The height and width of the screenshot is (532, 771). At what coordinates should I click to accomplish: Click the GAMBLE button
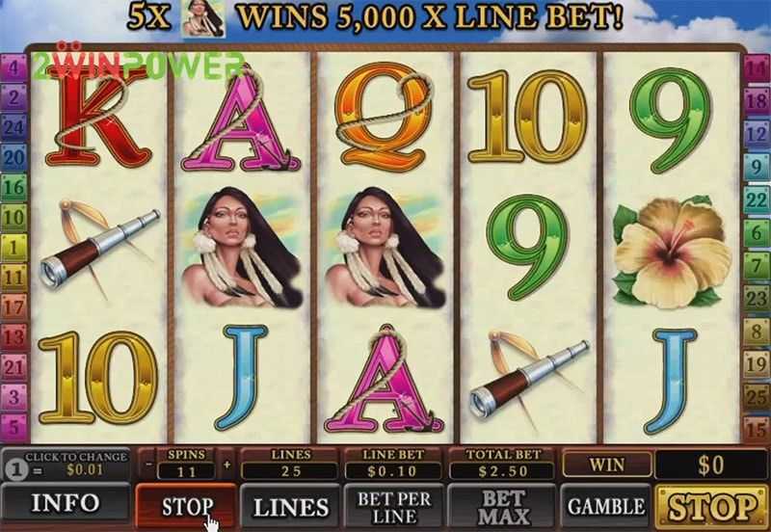coord(606,507)
